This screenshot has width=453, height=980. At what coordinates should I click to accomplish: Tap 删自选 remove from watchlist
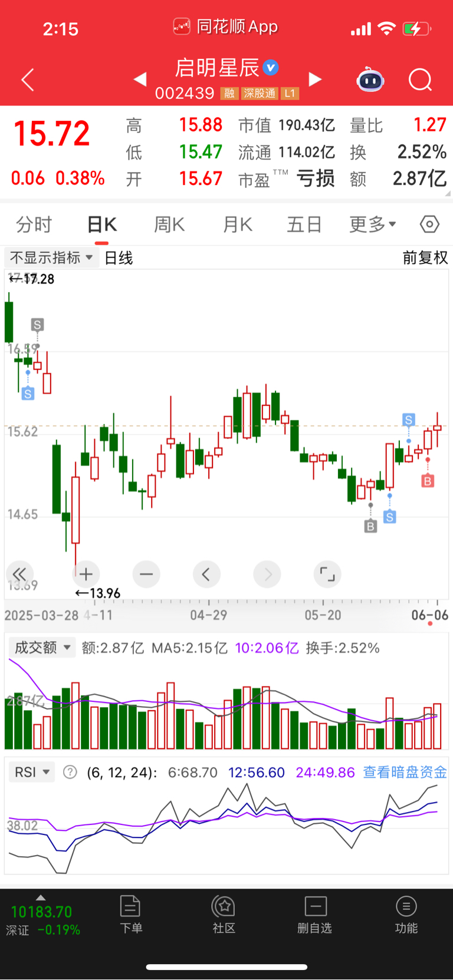[315, 915]
